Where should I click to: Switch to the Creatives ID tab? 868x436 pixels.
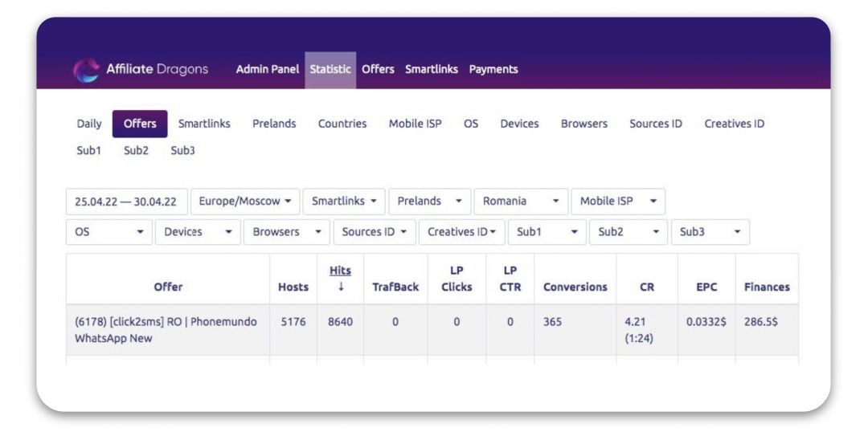[x=734, y=124]
